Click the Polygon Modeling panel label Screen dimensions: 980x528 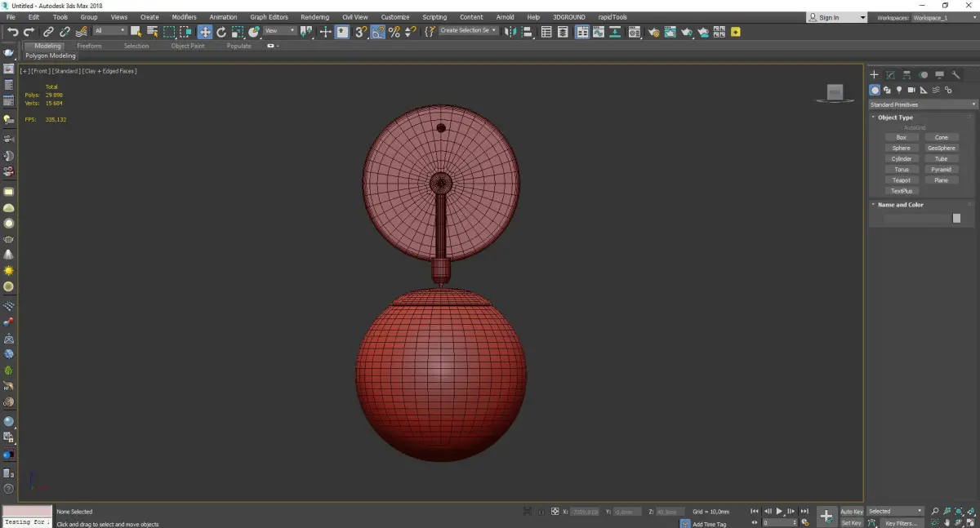50,56
